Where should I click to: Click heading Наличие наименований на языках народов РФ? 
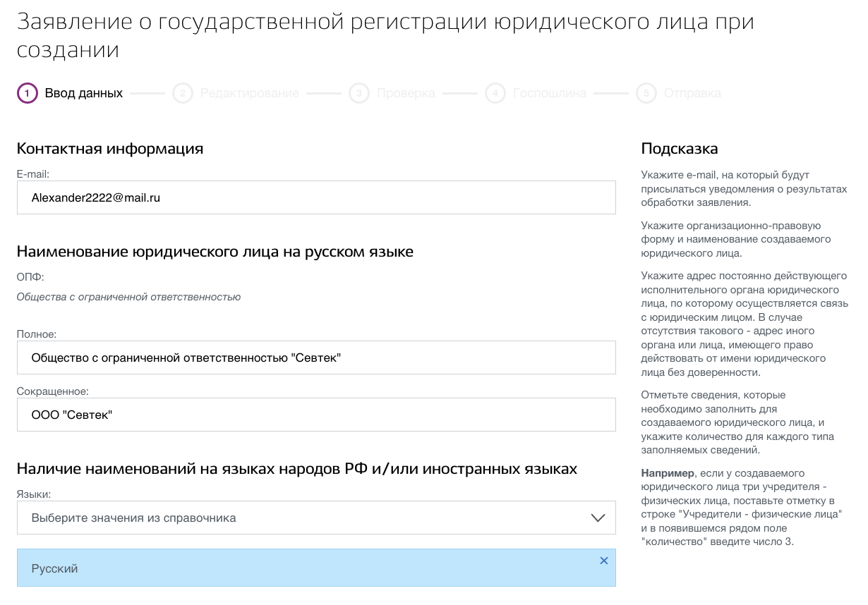click(x=297, y=469)
